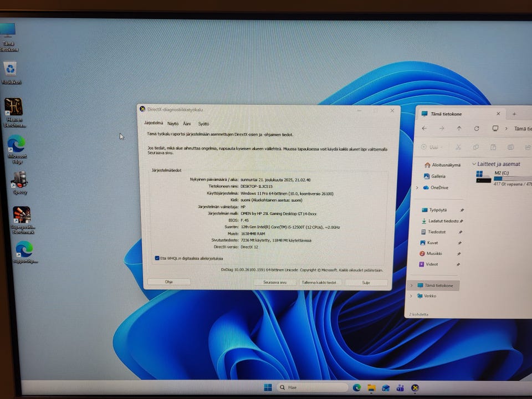The height and width of the screenshot is (399, 532).
Task: Click the DESKTOP computer name value
Action: [x=257, y=186]
